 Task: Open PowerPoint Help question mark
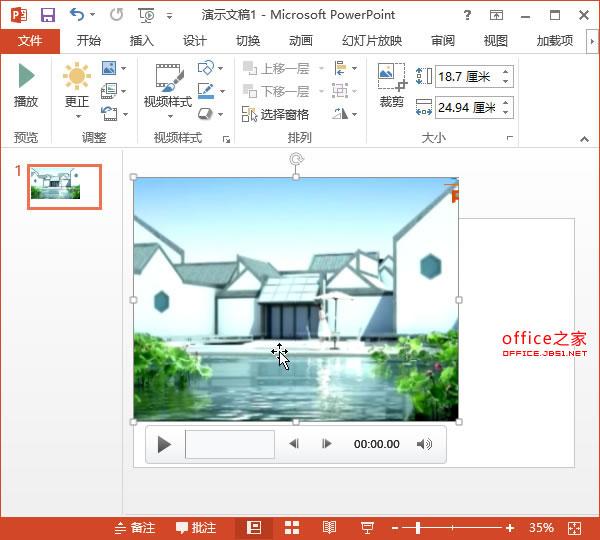coord(467,15)
